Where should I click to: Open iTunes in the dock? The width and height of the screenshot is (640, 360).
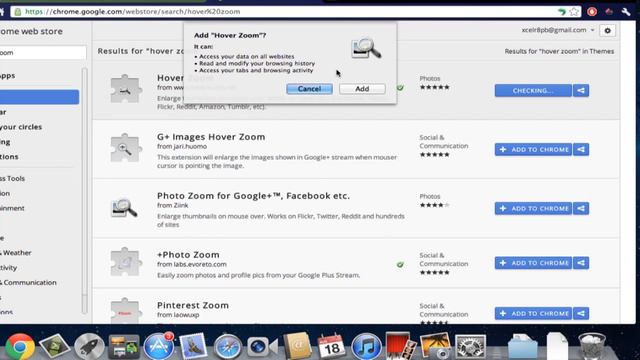(366, 347)
